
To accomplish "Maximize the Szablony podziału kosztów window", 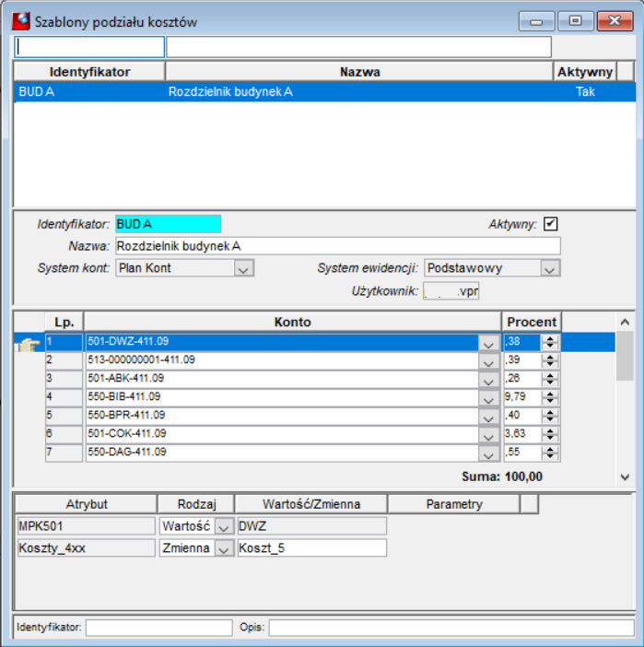I will coord(576,21).
